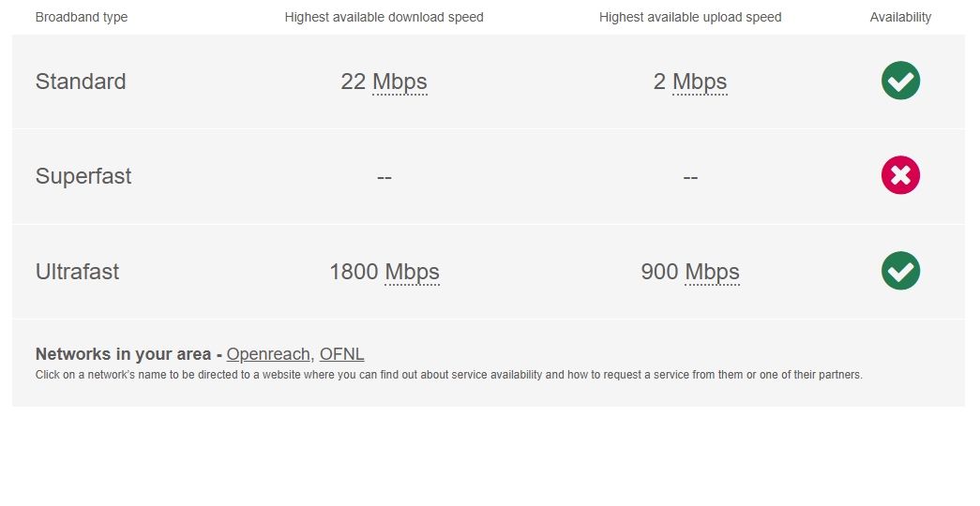Open the Openreach network link
Screen dimensions: 980x506
pyautogui.click(x=268, y=354)
